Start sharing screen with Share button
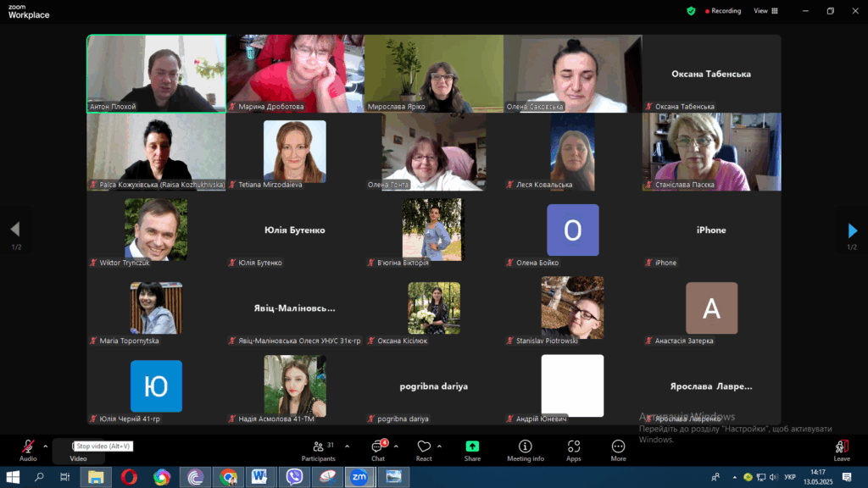Image resolution: width=868 pixels, height=488 pixels. 472,447
